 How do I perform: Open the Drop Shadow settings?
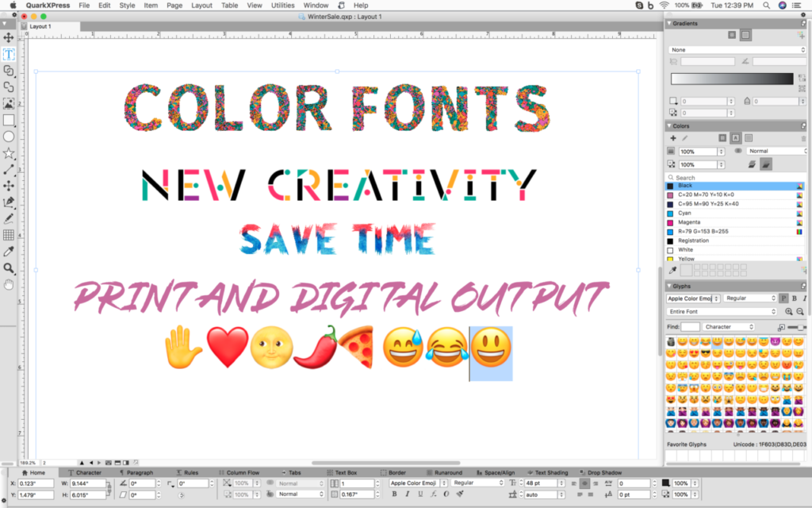(x=604, y=472)
